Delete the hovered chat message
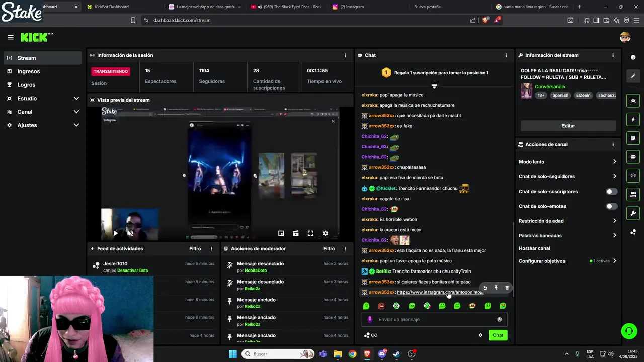The height and width of the screenshot is (362, 644). coord(507,288)
